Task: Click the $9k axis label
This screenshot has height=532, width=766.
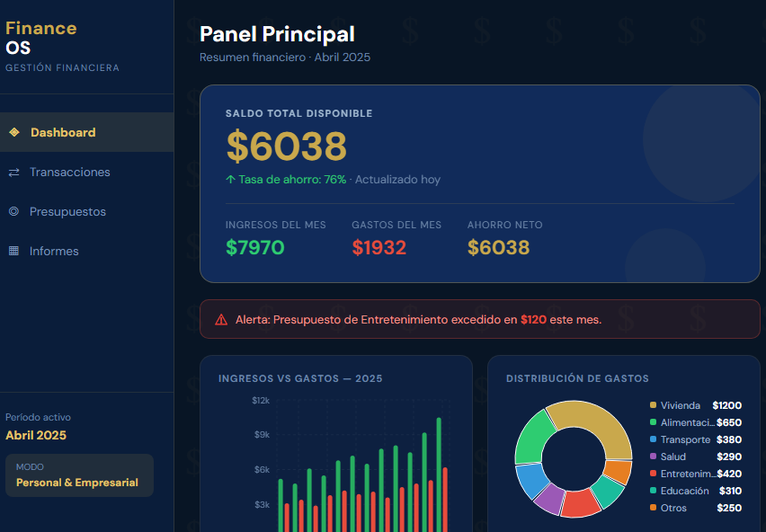Action: 262,434
